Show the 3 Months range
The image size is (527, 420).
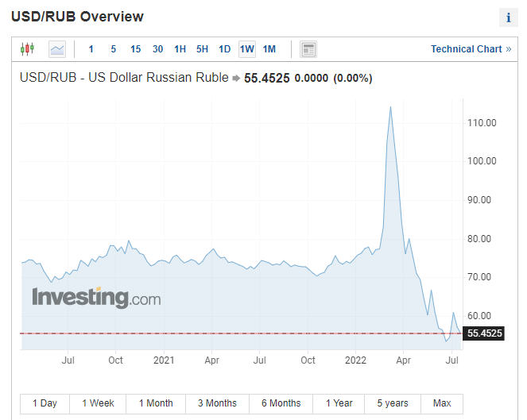217,403
